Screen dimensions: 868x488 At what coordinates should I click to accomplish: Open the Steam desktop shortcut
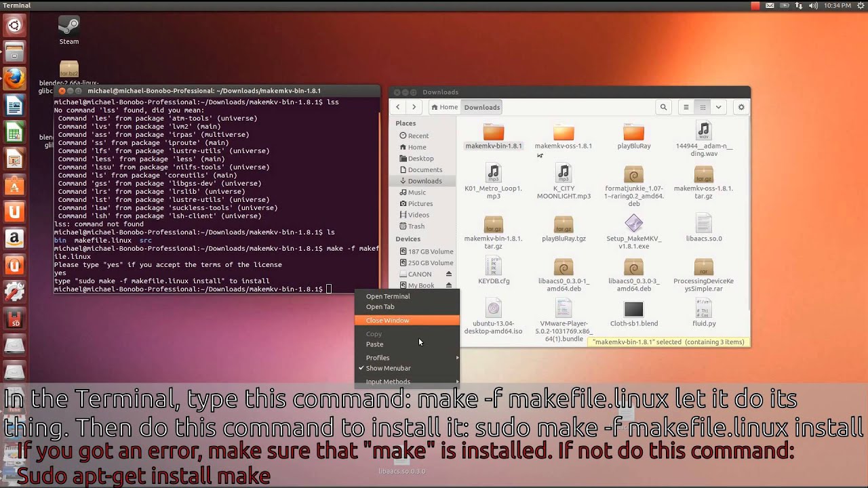click(x=68, y=31)
